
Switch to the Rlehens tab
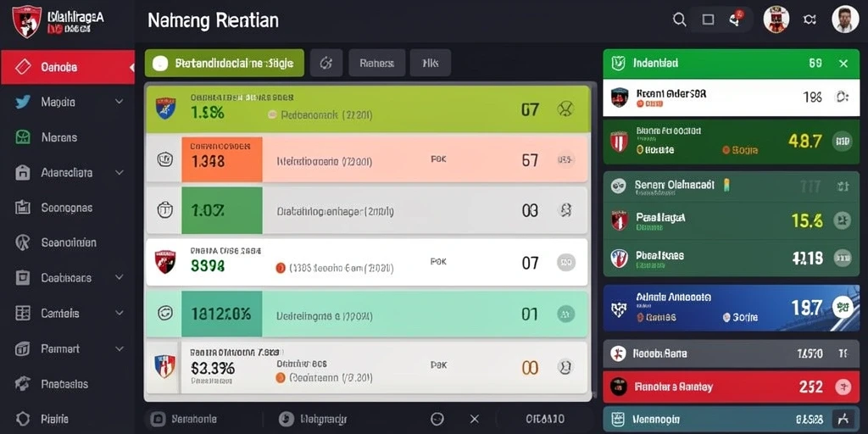[377, 63]
